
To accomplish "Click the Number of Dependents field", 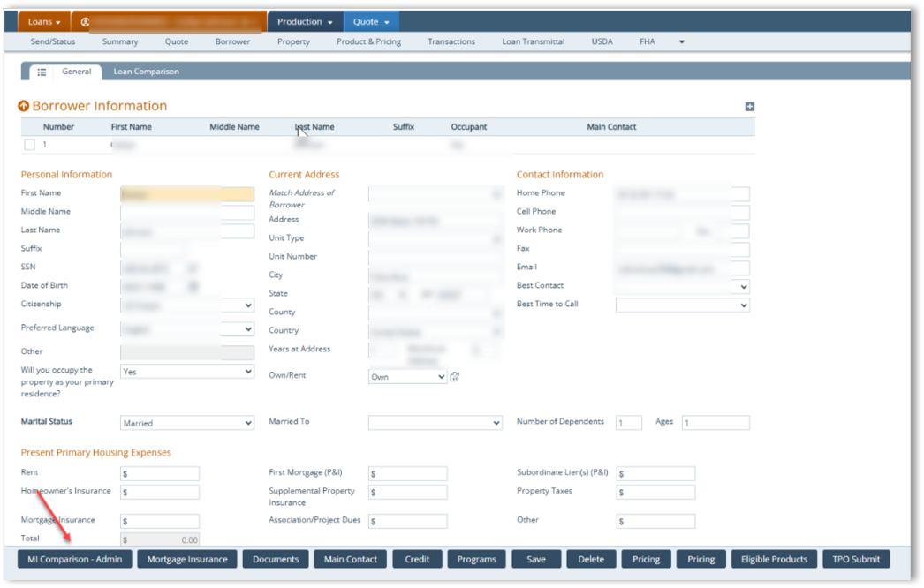I will coord(629,423).
